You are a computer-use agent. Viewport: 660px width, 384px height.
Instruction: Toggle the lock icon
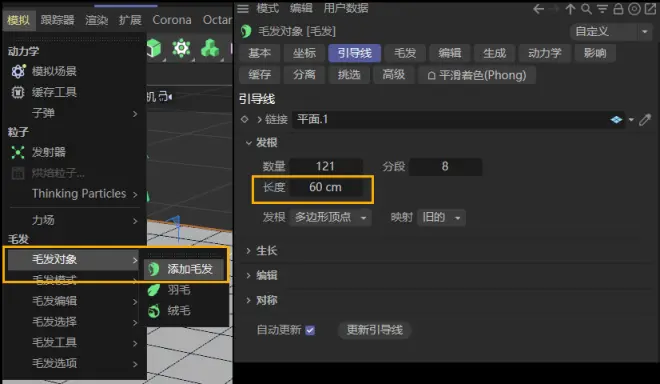point(618,9)
